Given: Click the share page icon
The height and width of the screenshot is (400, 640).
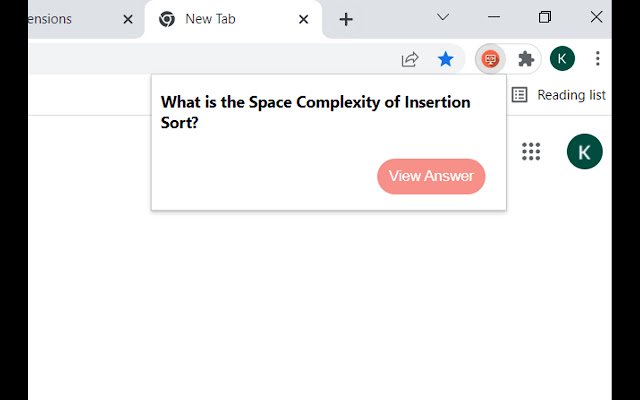Looking at the screenshot, I should [x=410, y=59].
